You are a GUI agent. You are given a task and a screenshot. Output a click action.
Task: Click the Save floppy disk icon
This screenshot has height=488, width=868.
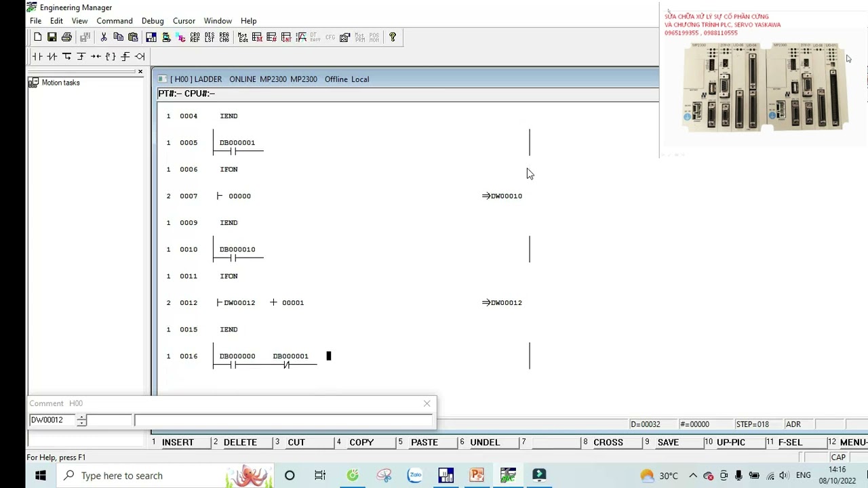click(x=52, y=37)
